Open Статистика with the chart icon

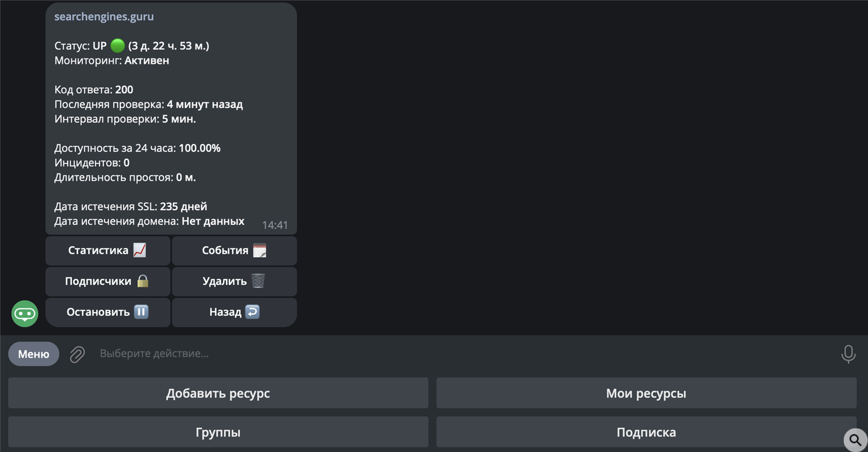107,250
